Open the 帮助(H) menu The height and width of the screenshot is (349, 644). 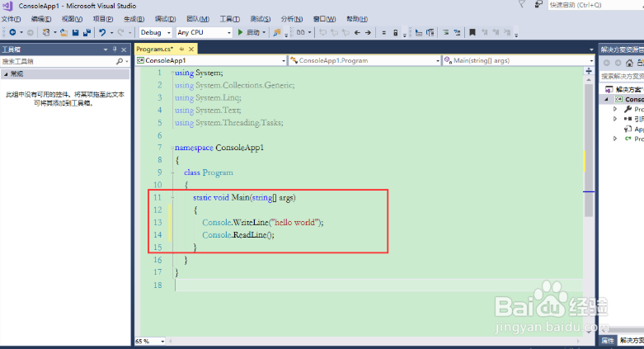coord(357,19)
